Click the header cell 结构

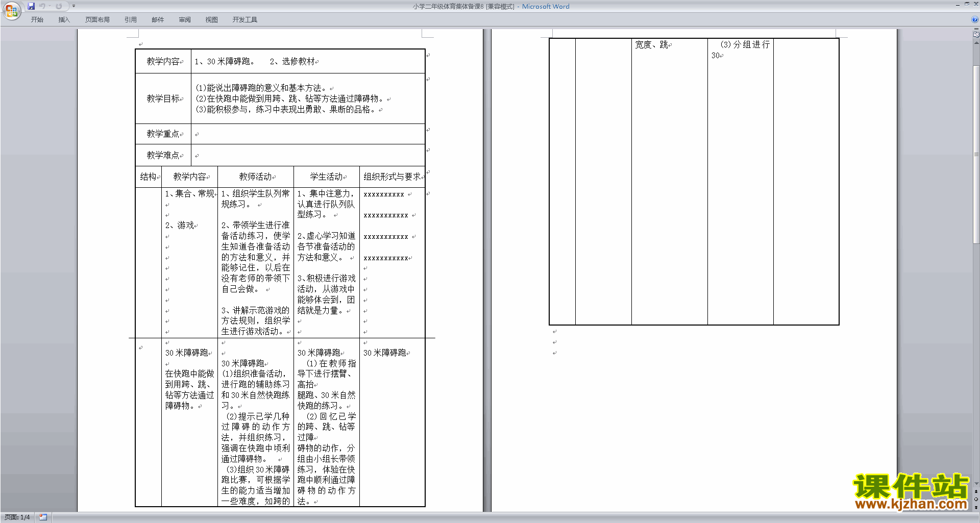pyautogui.click(x=149, y=177)
